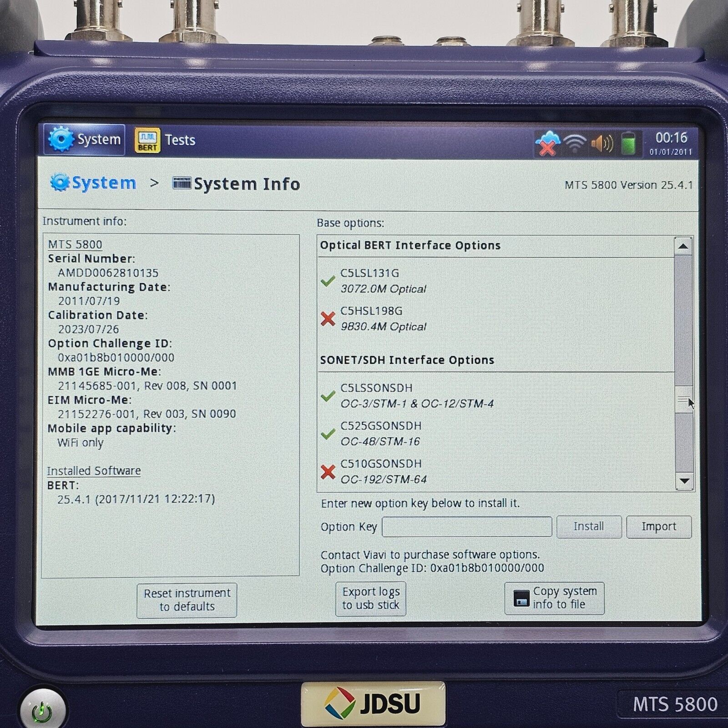
Task: Toggle the green check for C5LSL131G option
Action: (329, 281)
